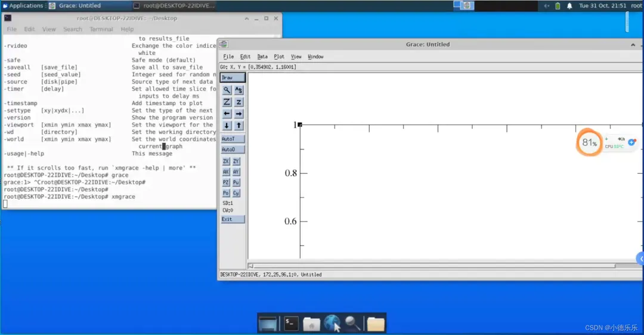Click the large Z zoom-in button
Screen dimensions: 644x335
coord(227,102)
